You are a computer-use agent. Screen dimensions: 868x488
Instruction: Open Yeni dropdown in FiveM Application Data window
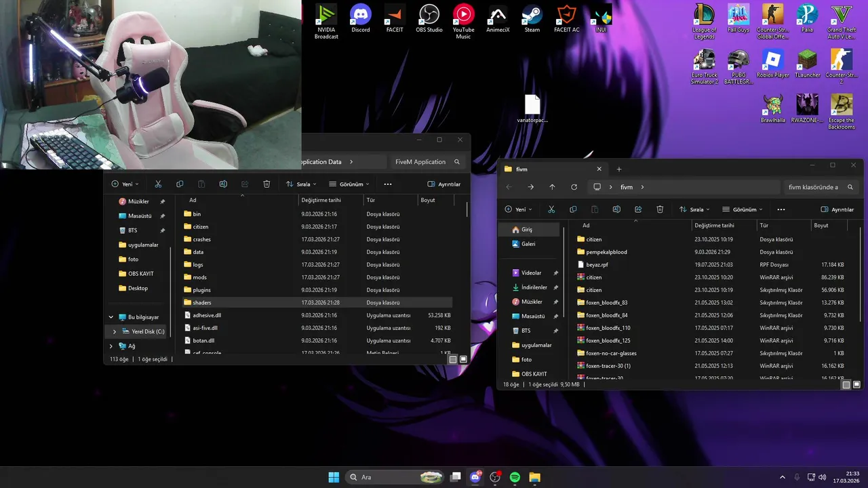(125, 184)
